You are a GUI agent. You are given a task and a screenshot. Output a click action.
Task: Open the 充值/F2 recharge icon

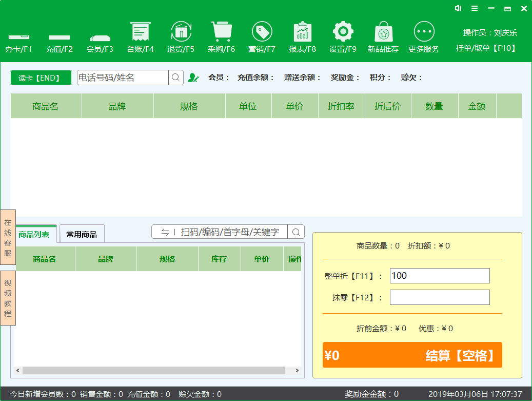click(59, 37)
